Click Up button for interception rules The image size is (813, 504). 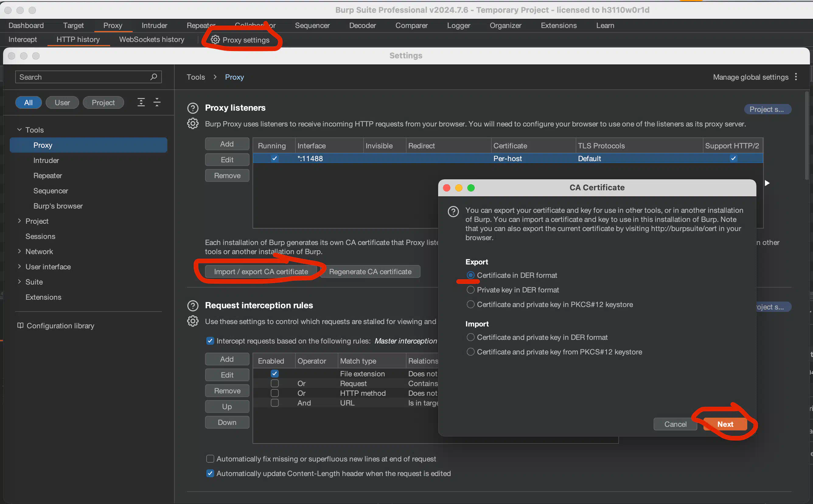pos(227,407)
